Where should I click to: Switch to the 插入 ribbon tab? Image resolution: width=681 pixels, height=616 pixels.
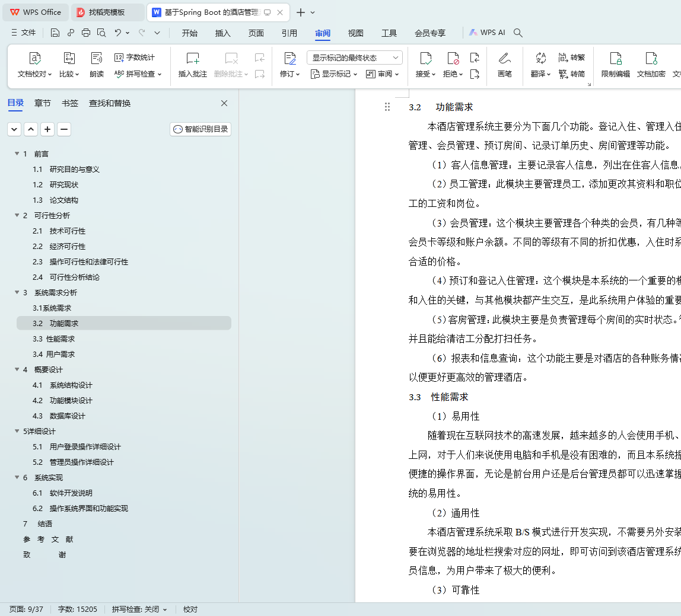coord(223,33)
